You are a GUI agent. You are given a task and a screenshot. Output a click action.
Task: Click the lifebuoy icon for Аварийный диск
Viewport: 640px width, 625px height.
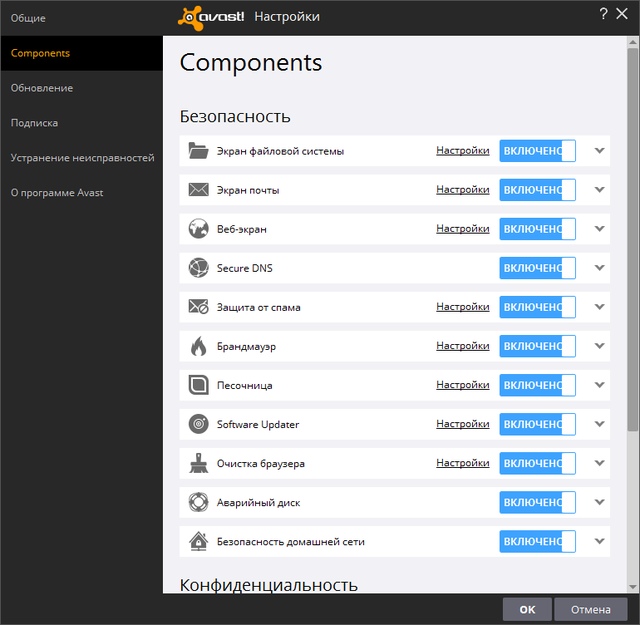198,502
